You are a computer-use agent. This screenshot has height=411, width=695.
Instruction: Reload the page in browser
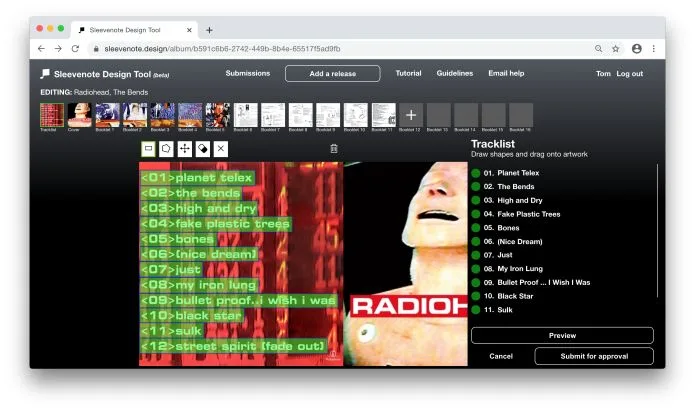[75, 48]
